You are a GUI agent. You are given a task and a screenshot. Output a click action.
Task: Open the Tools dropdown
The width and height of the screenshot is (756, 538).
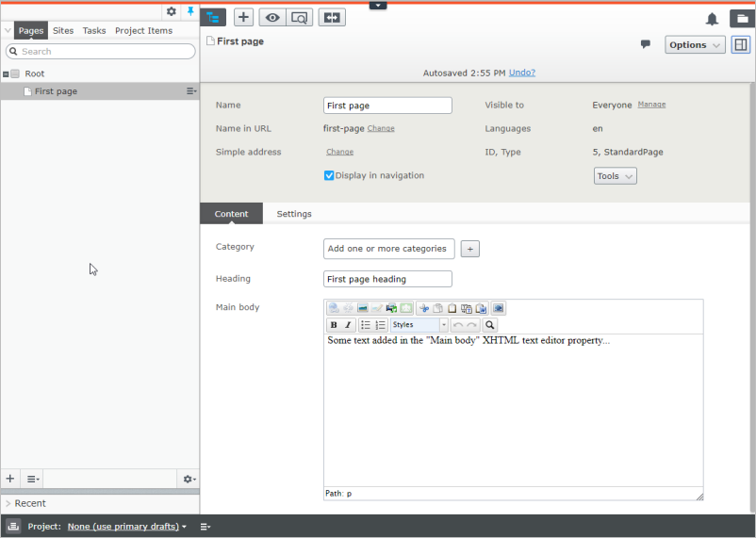pos(615,176)
